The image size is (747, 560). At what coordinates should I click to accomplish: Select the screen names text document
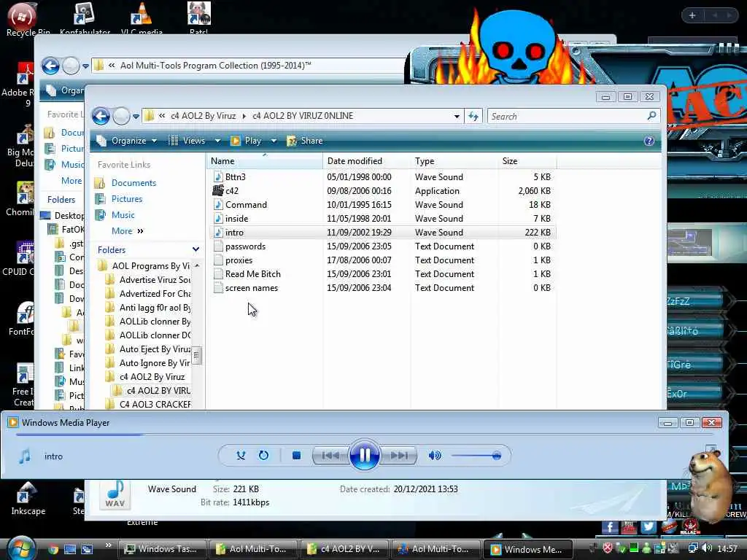click(x=382, y=287)
